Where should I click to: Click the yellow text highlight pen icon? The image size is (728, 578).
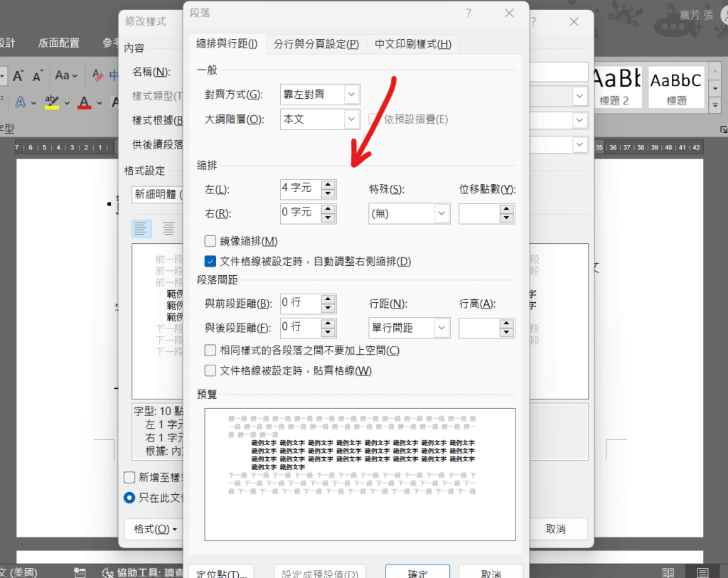click(x=51, y=102)
